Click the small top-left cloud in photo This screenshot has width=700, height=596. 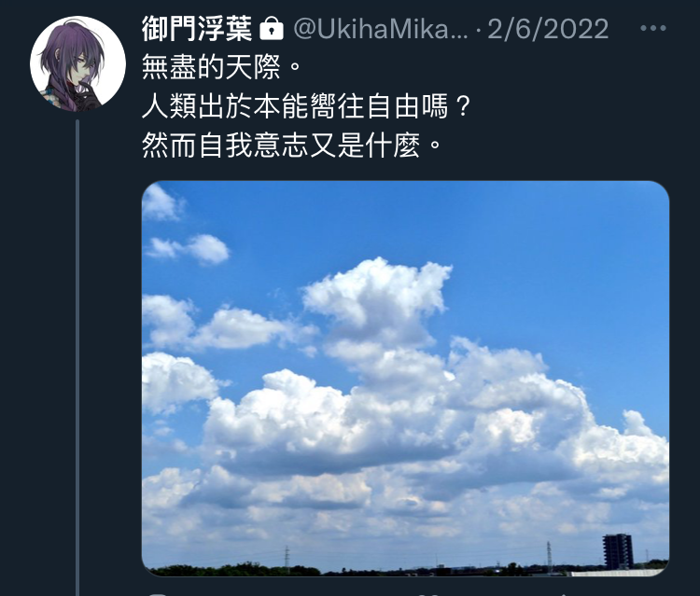coord(160,203)
